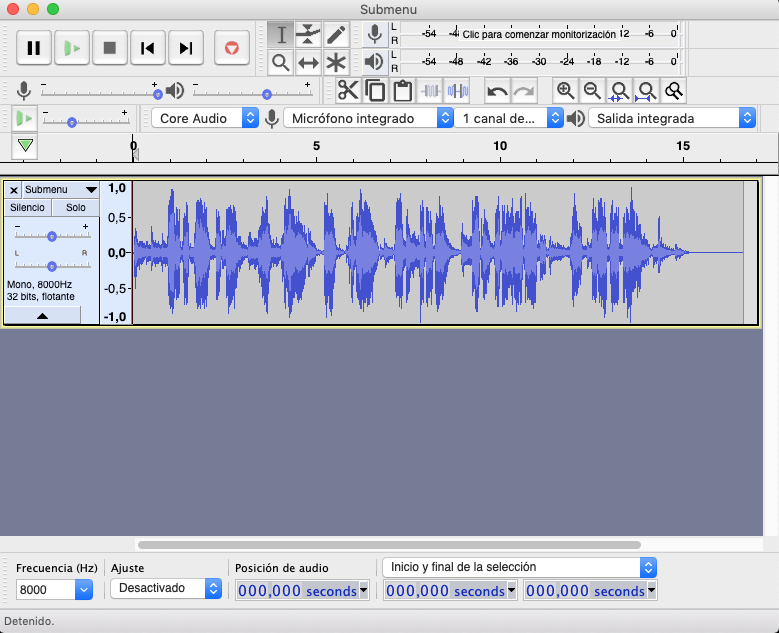Image resolution: width=779 pixels, height=633 pixels.
Task: Click Silence audio selection icon
Action: pyautogui.click(x=457, y=91)
